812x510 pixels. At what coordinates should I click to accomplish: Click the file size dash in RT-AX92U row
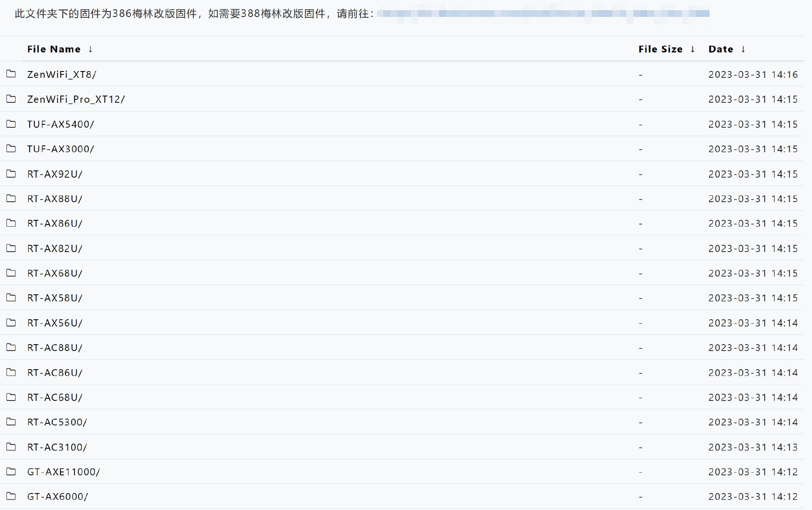click(641, 174)
